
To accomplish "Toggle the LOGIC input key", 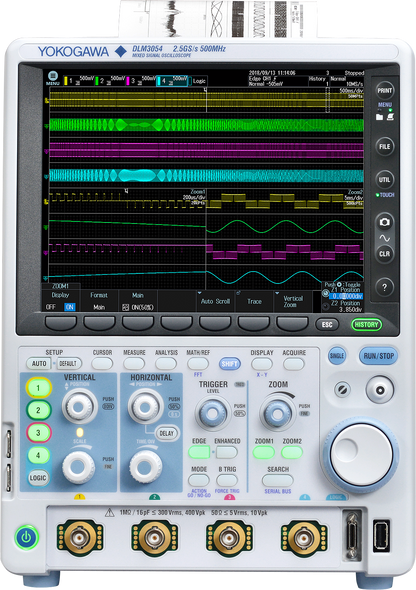I will [x=38, y=478].
